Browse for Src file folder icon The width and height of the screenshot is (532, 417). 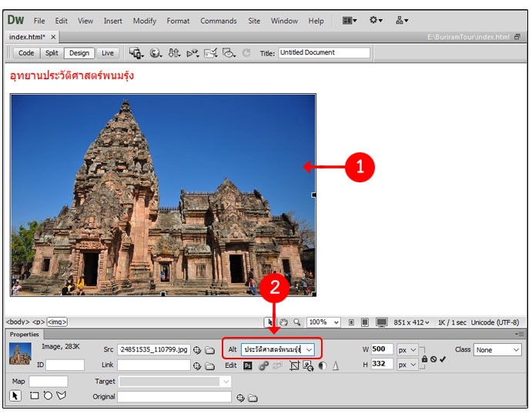(x=210, y=350)
